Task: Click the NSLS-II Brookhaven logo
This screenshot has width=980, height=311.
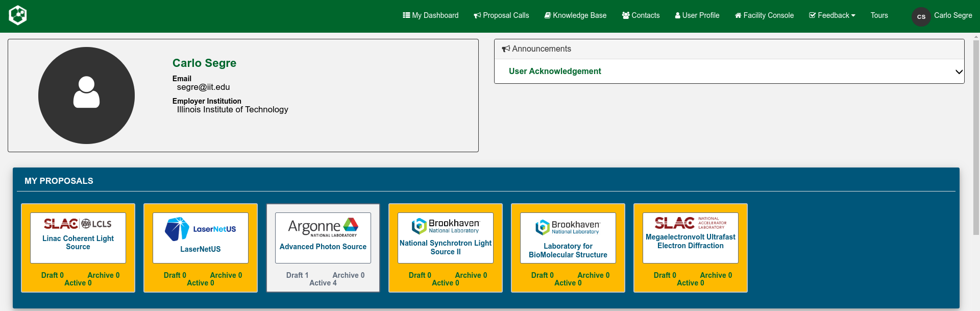Action: (445, 226)
